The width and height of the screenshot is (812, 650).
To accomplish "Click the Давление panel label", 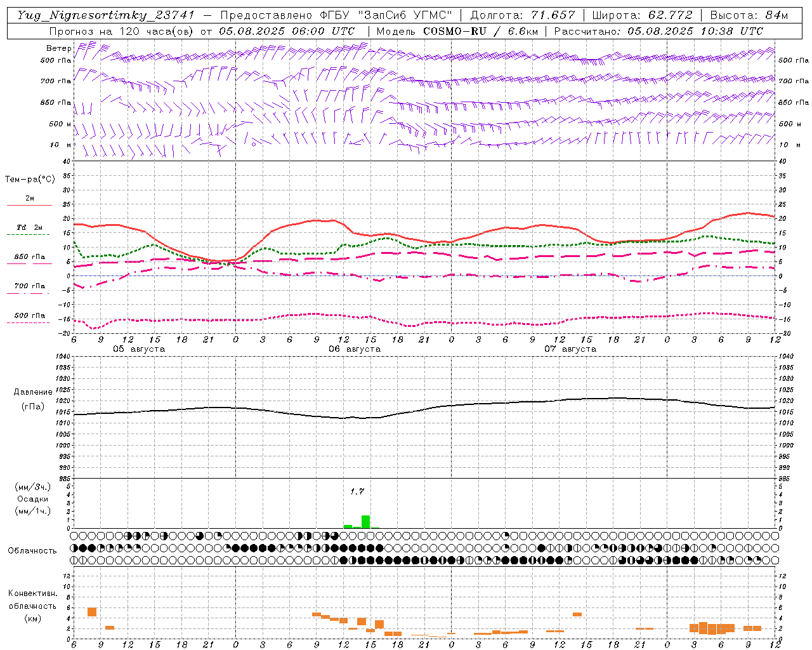I will pos(32,392).
